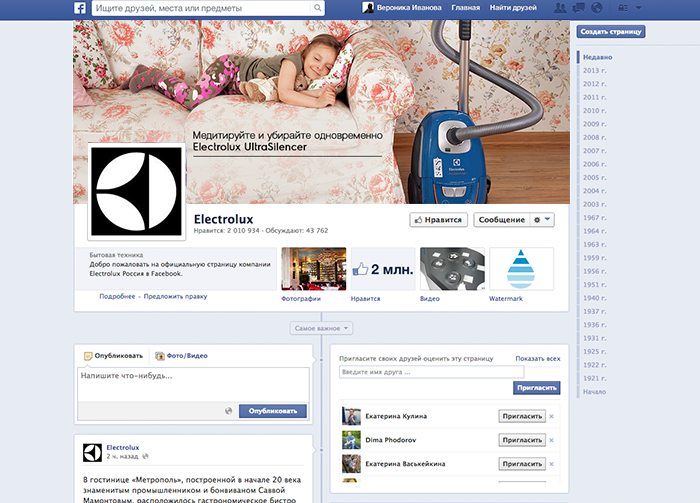Image resolution: width=700 pixels, height=503 pixels.
Task: Click Dima Phodorov profile picture
Action: click(351, 440)
